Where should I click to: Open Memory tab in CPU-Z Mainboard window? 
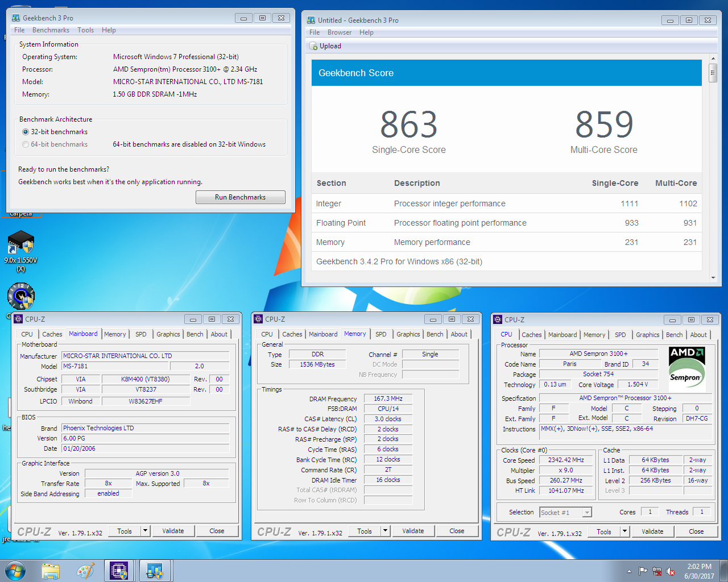(115, 334)
